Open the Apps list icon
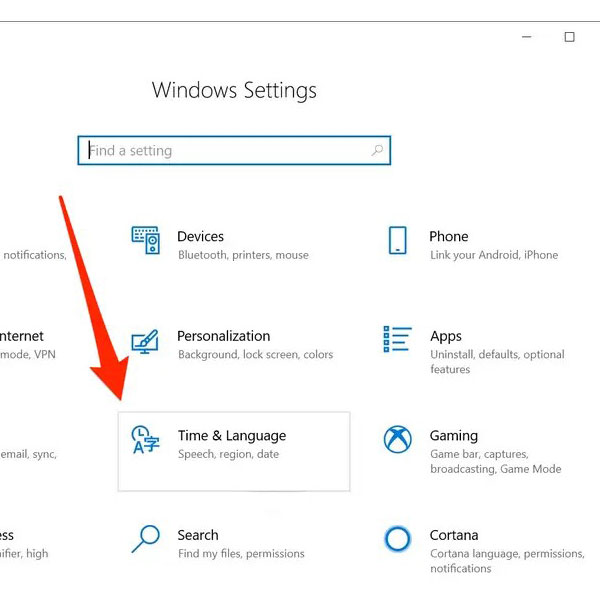This screenshot has height=600, width=600. (x=397, y=339)
